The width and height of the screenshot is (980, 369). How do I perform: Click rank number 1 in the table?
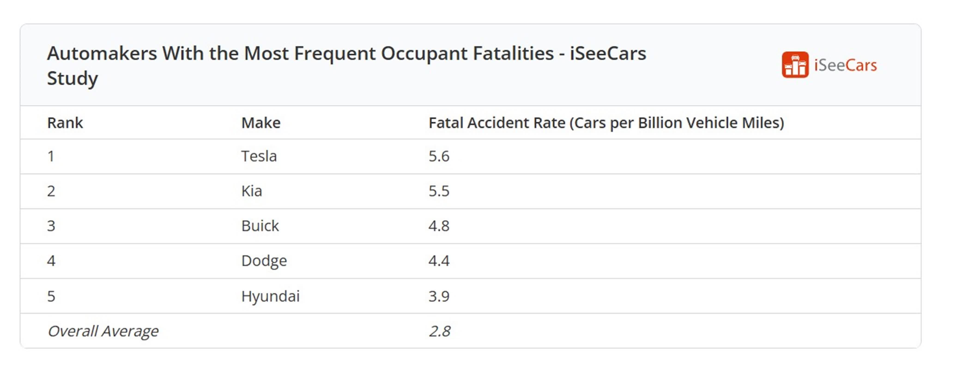(x=51, y=156)
